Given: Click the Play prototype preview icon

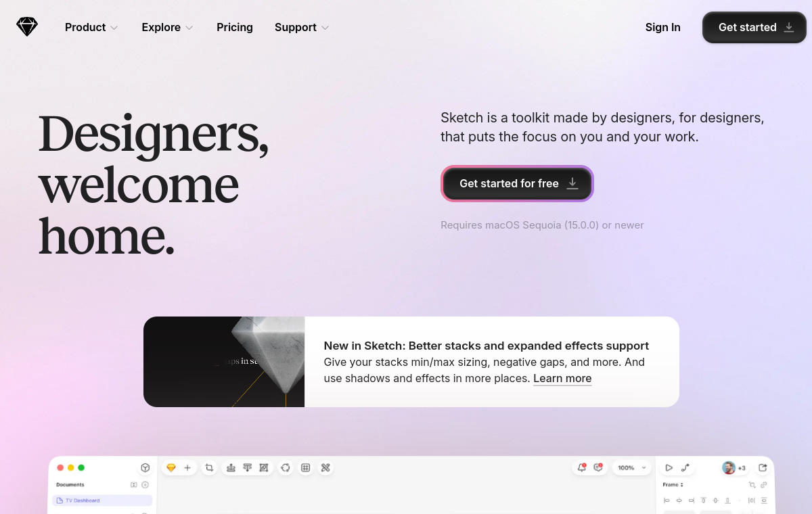Looking at the screenshot, I should [669, 467].
